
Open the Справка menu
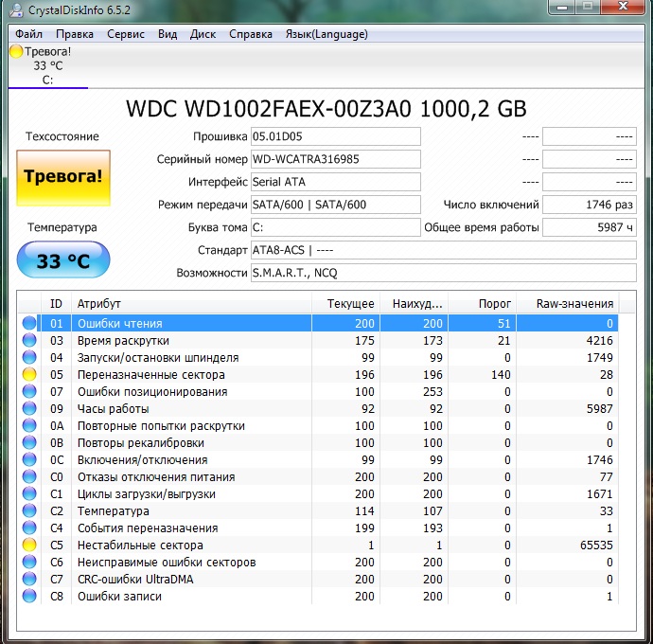pyautogui.click(x=250, y=34)
